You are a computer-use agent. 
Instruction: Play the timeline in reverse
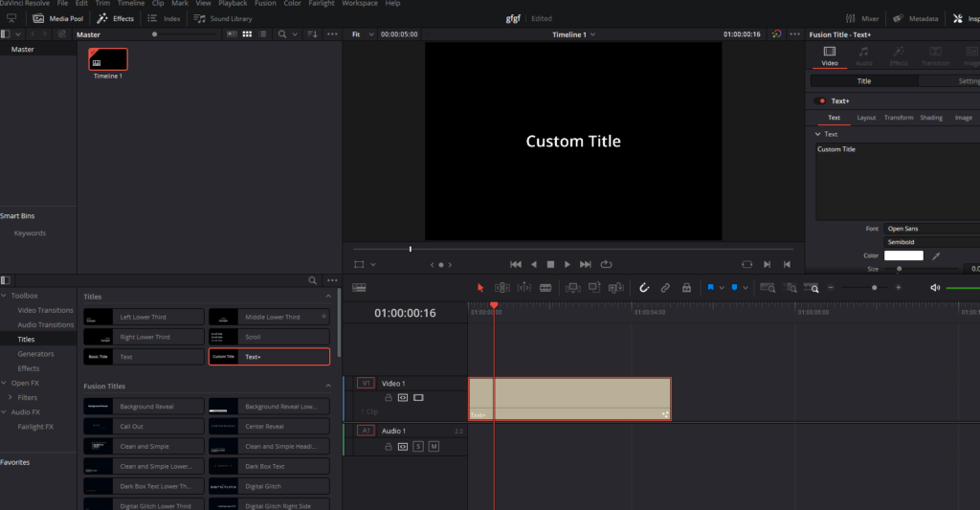tap(534, 264)
